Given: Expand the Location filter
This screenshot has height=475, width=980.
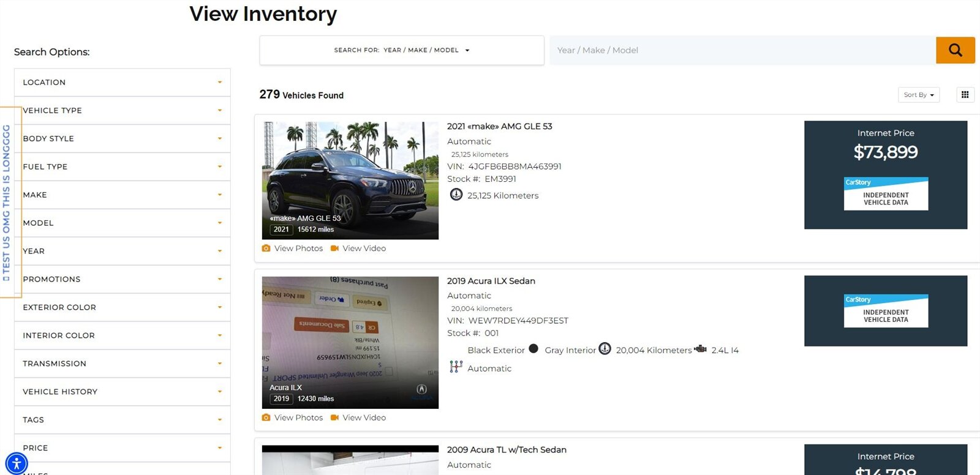Looking at the screenshot, I should click(x=122, y=83).
